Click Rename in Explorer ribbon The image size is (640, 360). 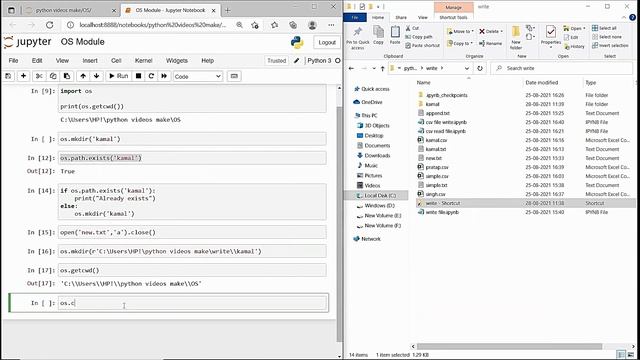[x=491, y=43]
